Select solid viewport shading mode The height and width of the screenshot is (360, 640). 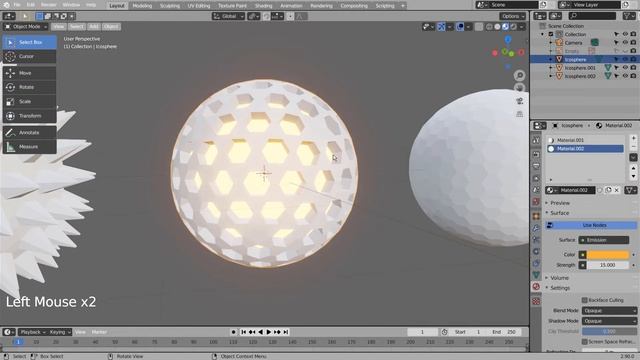(497, 27)
